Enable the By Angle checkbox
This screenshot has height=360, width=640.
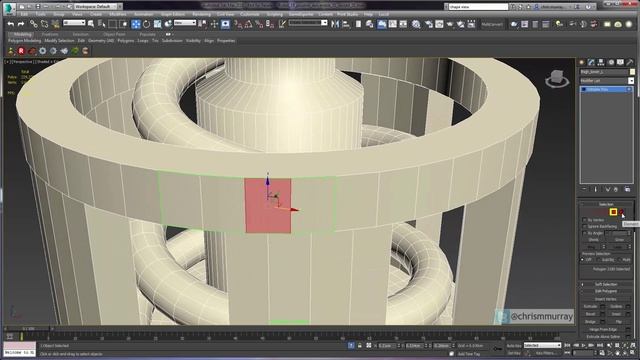[x=584, y=233]
